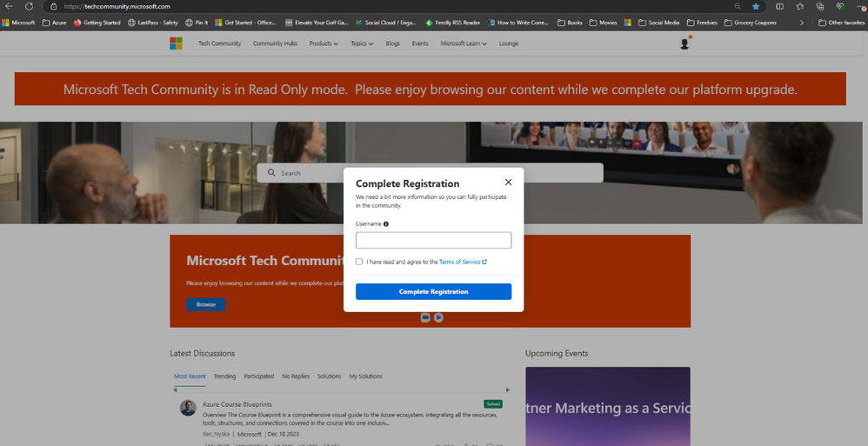Viewport: 868px width, 446px height.
Task: Open the Microsoft bookmark
Action: click(18, 23)
